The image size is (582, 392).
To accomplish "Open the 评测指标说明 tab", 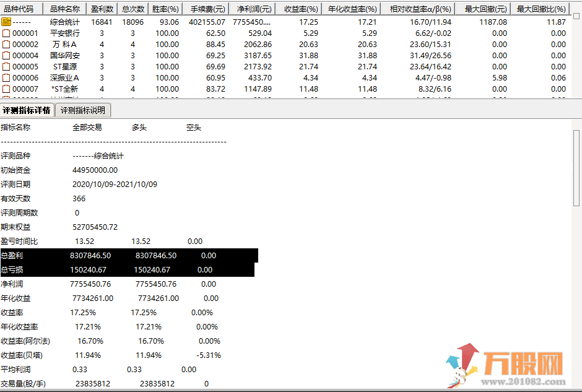I will (x=83, y=110).
